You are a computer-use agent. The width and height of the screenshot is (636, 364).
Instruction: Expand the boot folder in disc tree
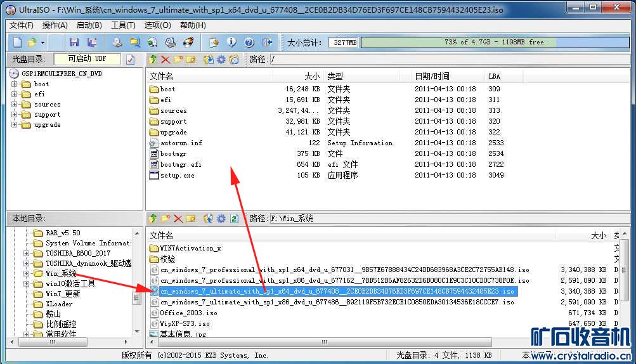(14, 84)
